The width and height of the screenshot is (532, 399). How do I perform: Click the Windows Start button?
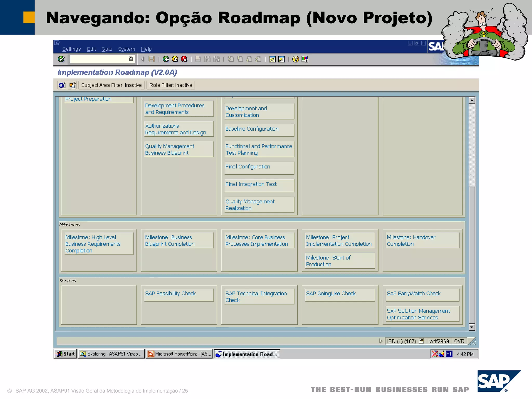click(65, 354)
